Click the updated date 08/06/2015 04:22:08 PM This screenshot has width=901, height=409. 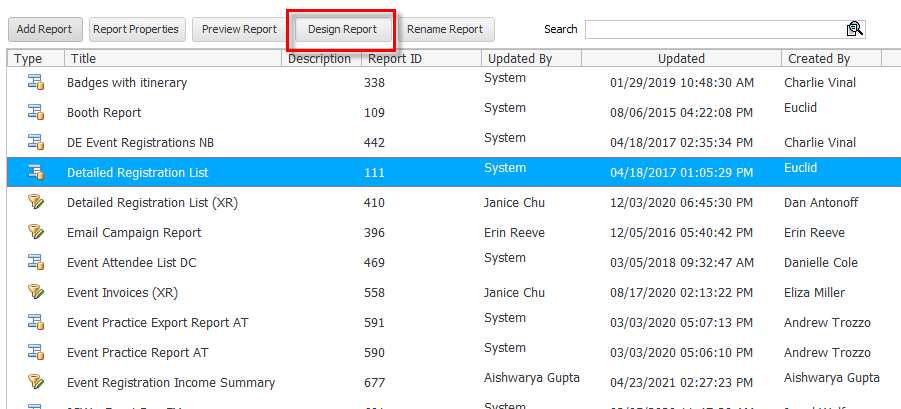pos(681,113)
